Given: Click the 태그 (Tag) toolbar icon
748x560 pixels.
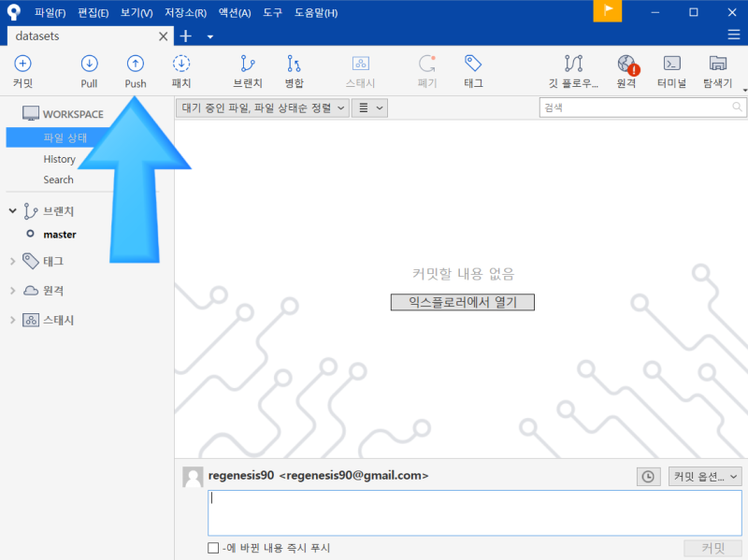Looking at the screenshot, I should (470, 69).
